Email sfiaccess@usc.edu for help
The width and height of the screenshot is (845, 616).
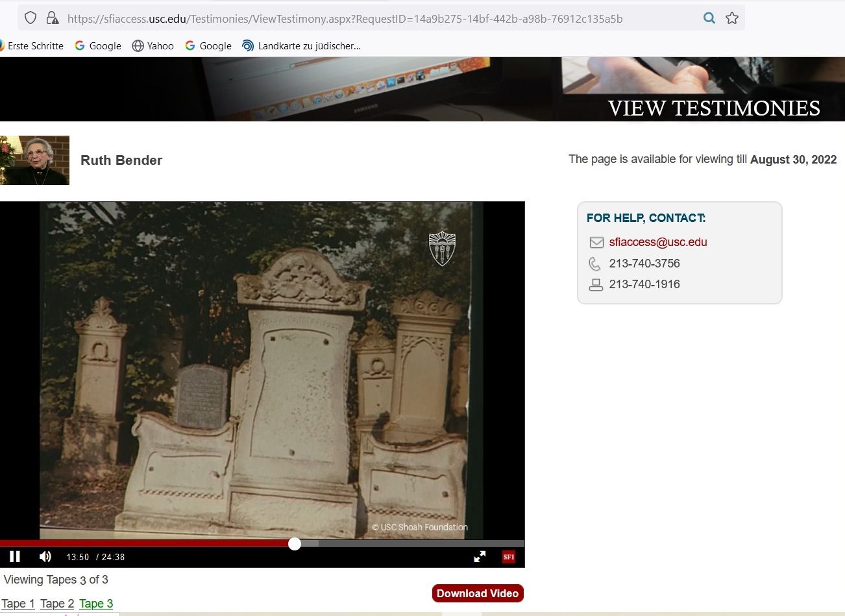(x=657, y=242)
